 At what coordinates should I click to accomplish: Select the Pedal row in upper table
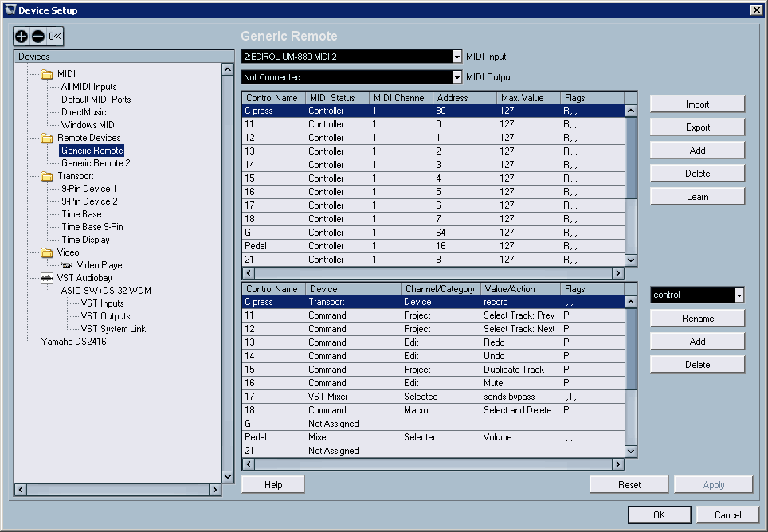[x=433, y=246]
